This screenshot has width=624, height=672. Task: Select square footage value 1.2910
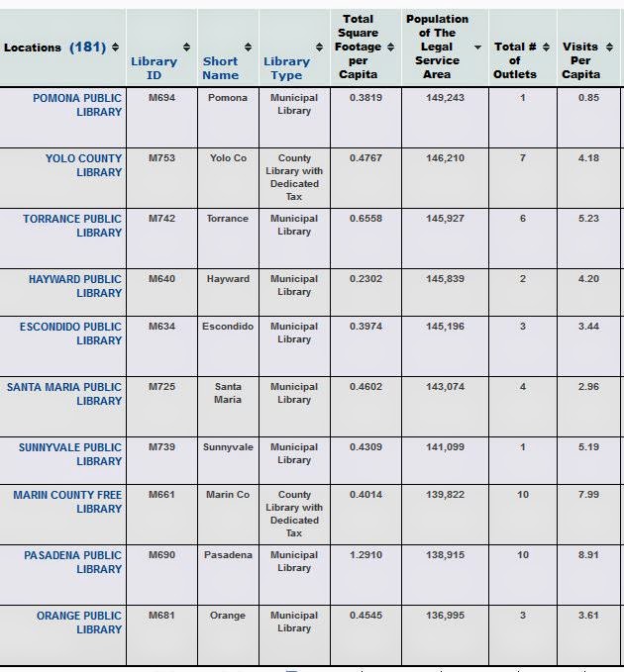[365, 555]
